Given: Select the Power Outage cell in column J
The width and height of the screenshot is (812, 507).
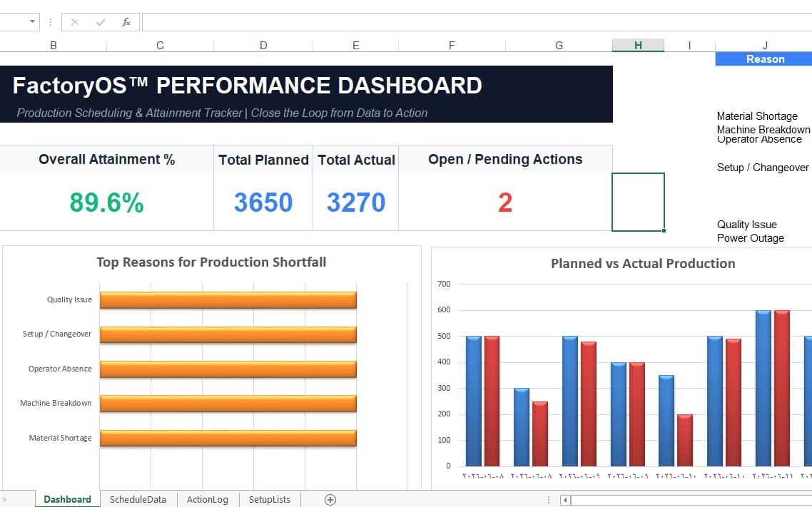Looking at the screenshot, I should click(x=751, y=238).
